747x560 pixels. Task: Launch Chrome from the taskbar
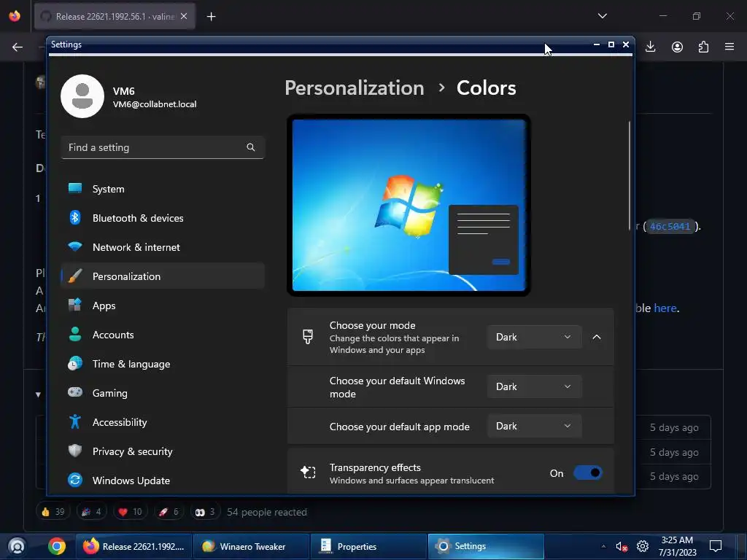pyautogui.click(x=57, y=546)
